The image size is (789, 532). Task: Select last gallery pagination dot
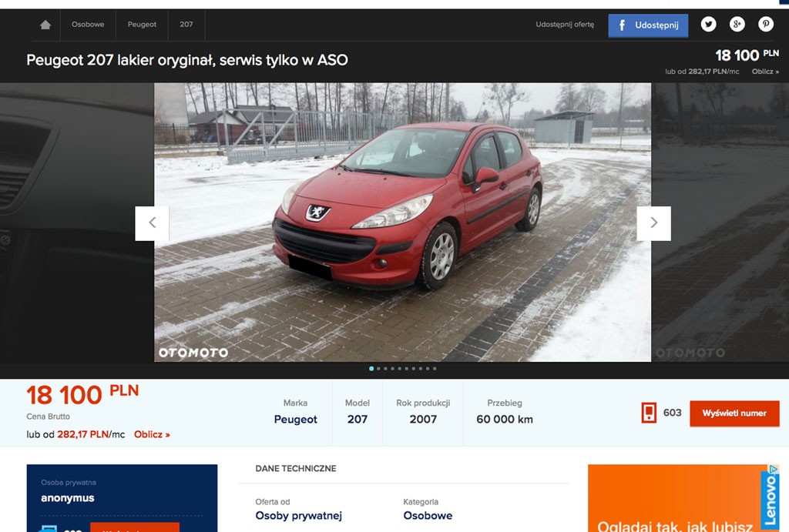point(435,369)
